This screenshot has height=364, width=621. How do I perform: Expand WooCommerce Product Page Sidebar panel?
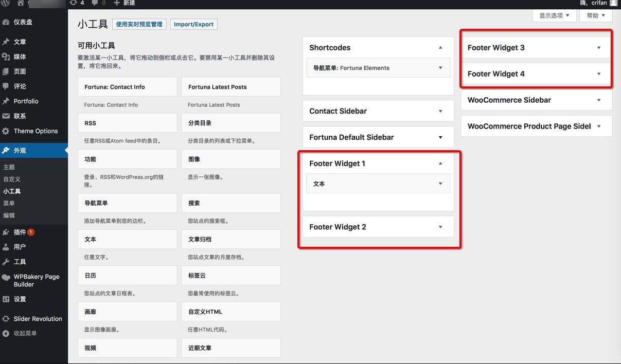pyautogui.click(x=599, y=126)
